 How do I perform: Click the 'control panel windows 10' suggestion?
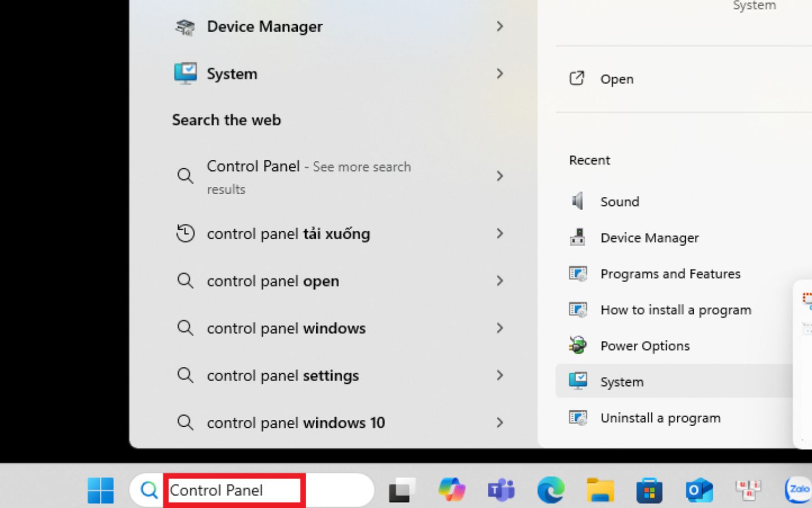point(295,422)
